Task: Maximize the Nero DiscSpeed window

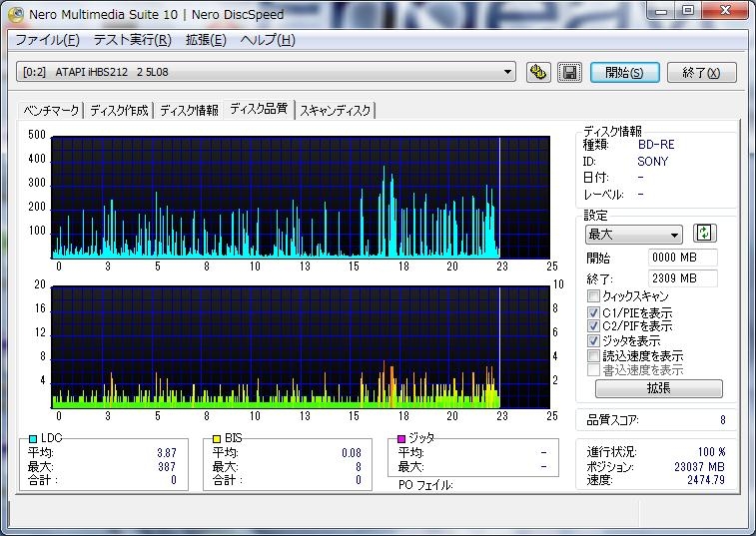Action: pos(688,11)
